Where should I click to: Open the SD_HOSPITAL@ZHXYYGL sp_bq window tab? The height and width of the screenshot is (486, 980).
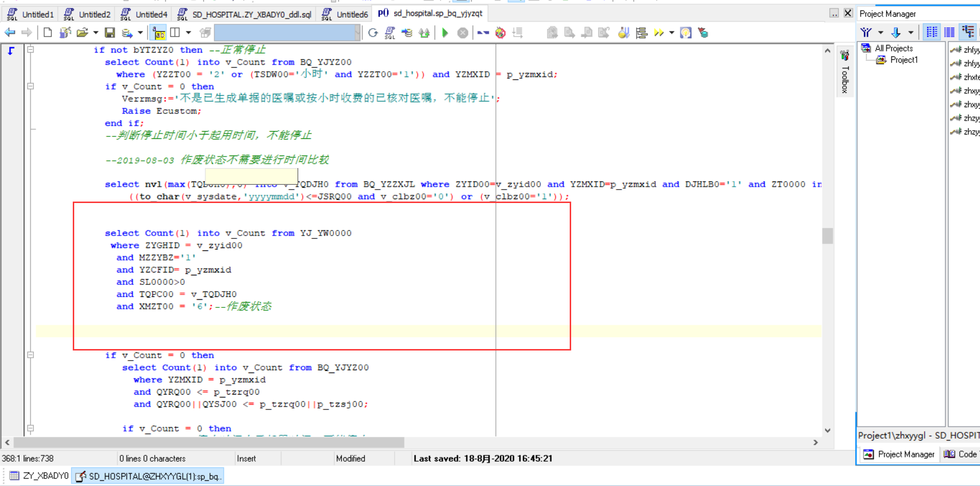(x=148, y=476)
